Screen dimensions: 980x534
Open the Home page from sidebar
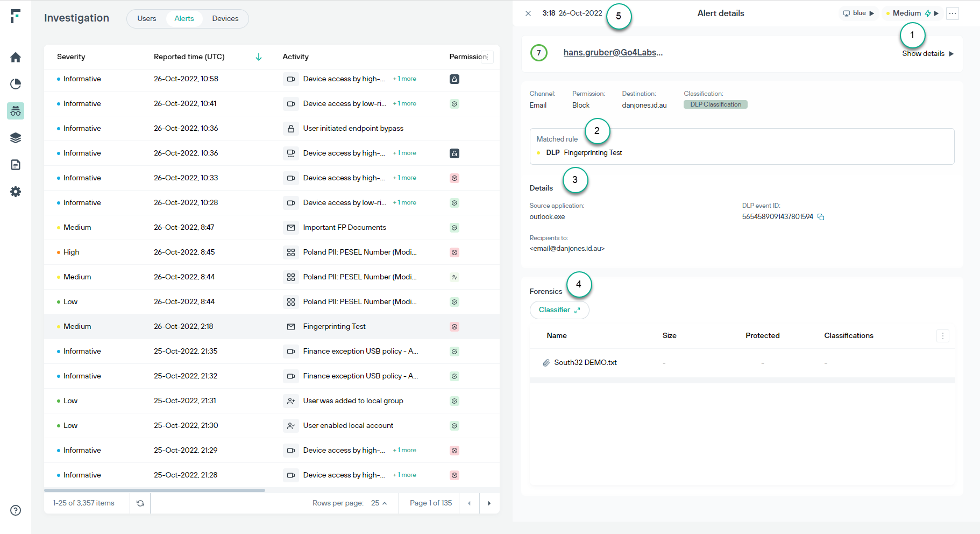[16, 57]
